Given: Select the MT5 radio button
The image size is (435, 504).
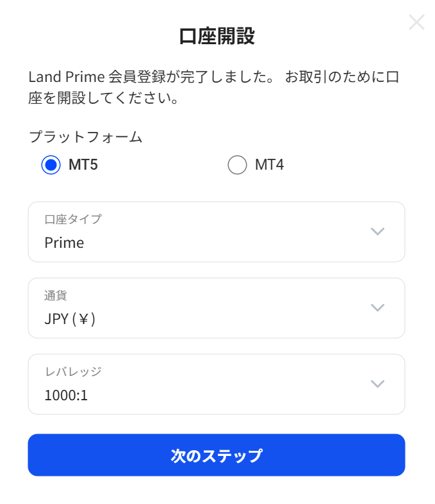Looking at the screenshot, I should pos(51,165).
